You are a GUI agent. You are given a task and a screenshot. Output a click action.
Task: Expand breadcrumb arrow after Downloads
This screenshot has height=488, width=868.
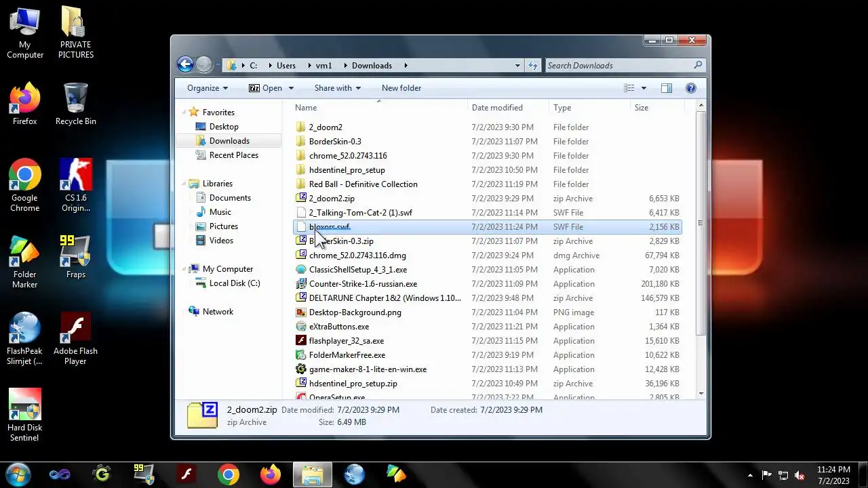tap(406, 66)
